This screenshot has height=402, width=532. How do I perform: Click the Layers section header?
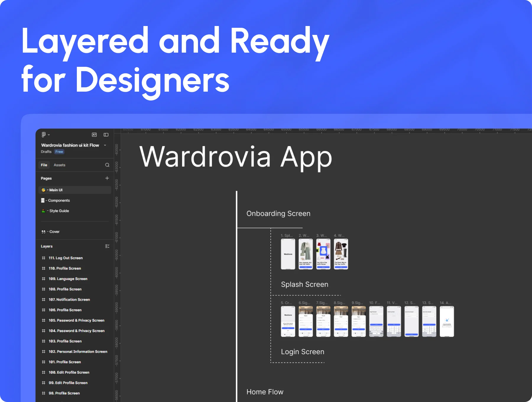point(47,246)
